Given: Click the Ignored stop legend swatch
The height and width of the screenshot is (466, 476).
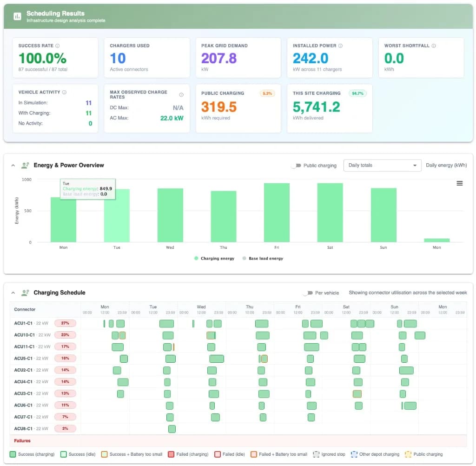Looking at the screenshot, I should click(x=316, y=454).
